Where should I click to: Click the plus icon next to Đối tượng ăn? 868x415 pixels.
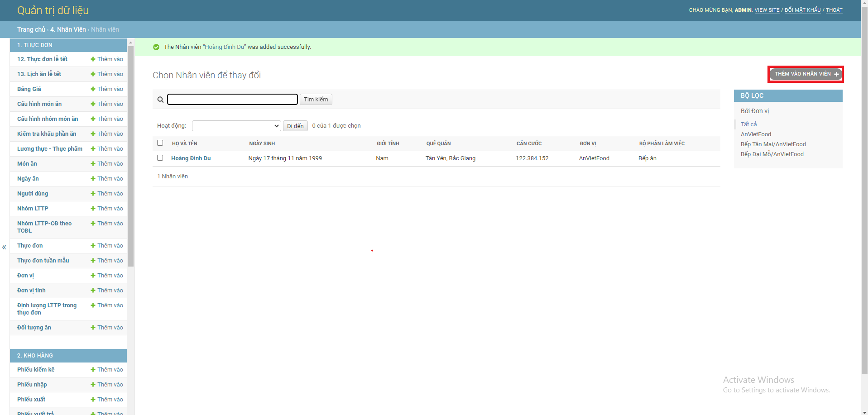click(93, 327)
